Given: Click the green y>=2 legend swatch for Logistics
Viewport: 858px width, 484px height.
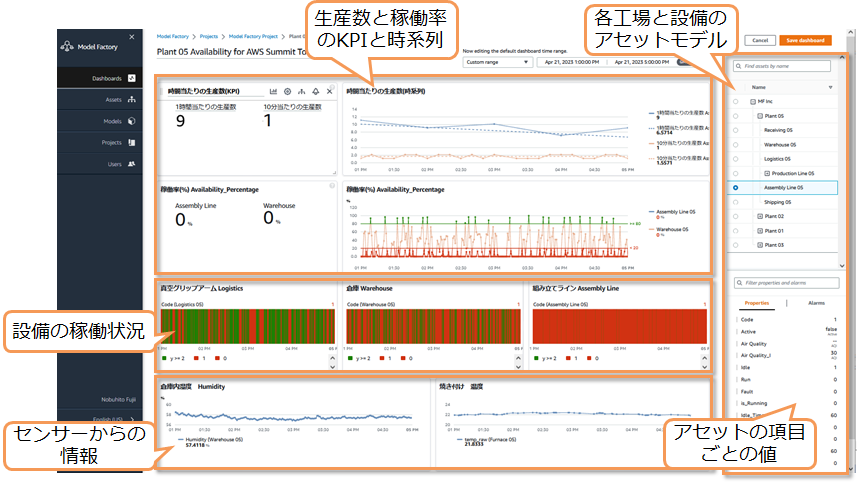Looking at the screenshot, I should coord(165,359).
